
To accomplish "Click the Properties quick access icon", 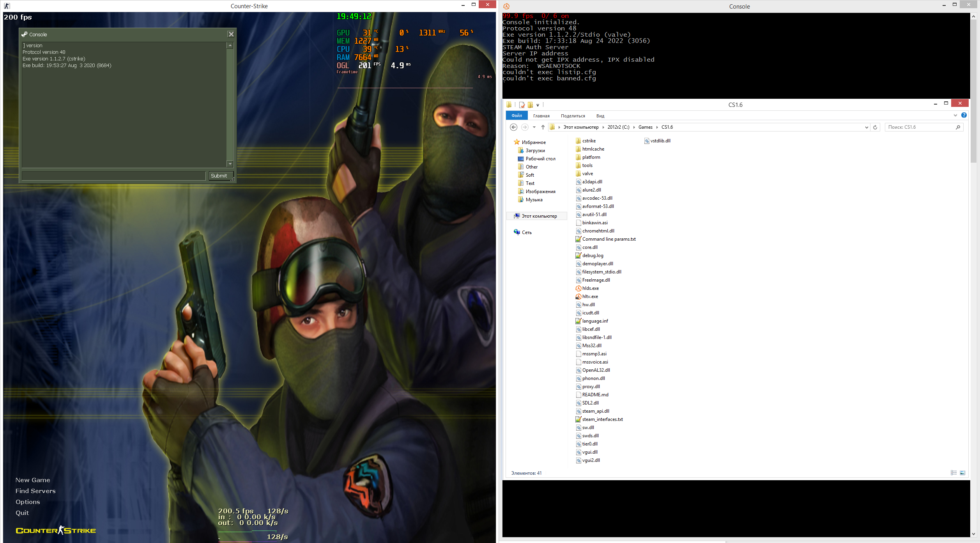I will pos(522,105).
